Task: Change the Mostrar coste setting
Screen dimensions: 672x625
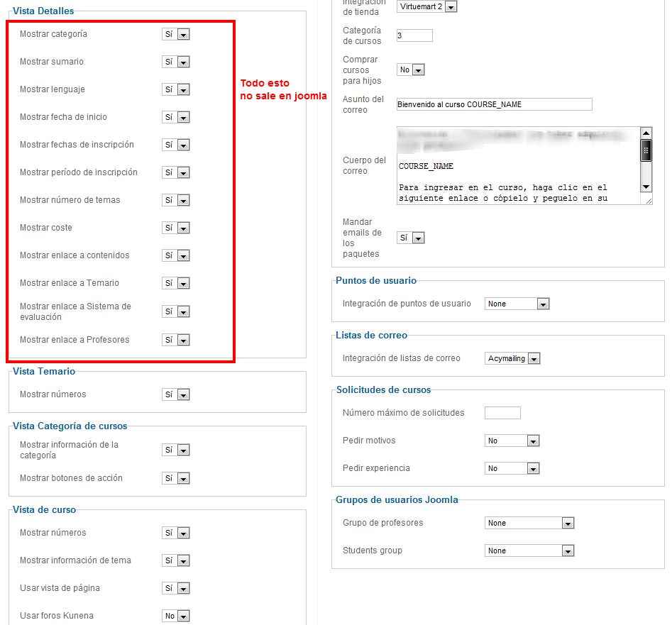Action: pyautogui.click(x=175, y=228)
